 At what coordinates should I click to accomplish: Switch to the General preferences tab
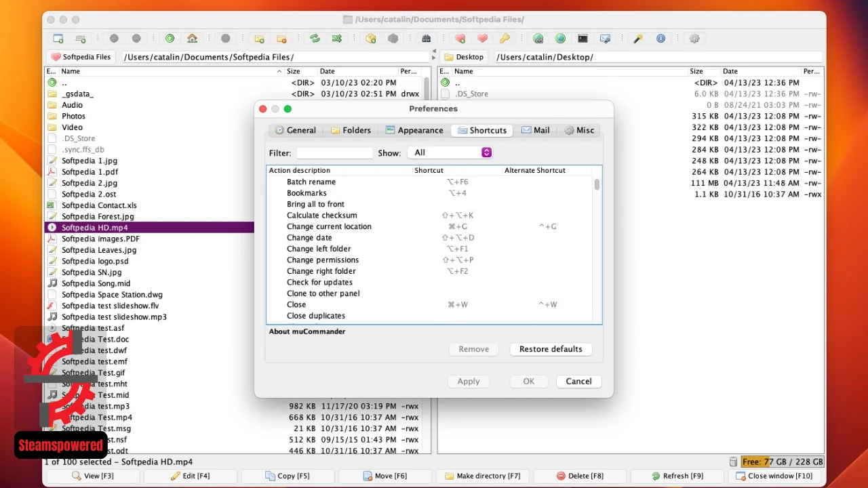295,130
